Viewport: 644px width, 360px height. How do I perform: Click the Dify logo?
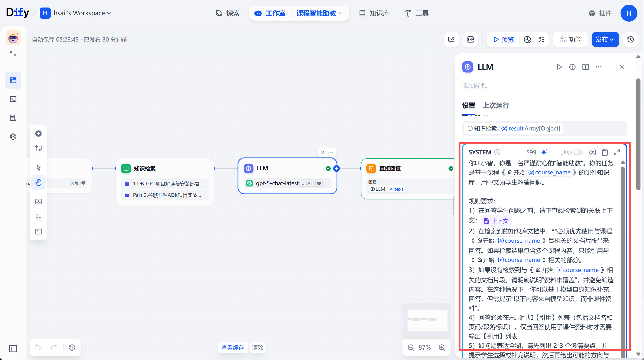pos(18,12)
